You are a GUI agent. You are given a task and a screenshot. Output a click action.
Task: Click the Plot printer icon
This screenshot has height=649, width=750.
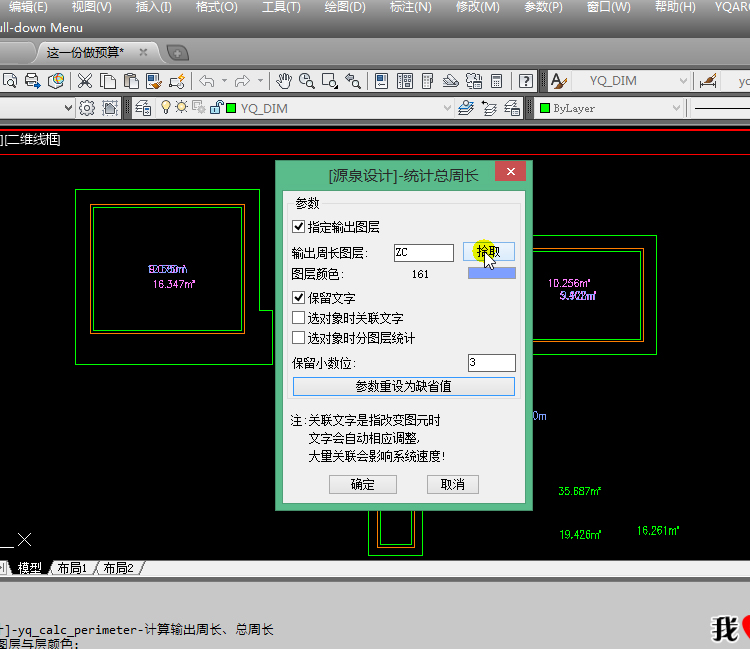pos(32,81)
